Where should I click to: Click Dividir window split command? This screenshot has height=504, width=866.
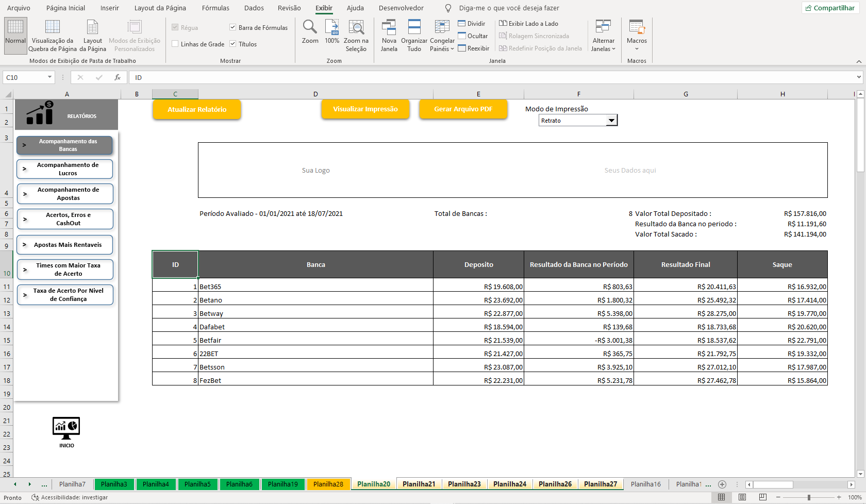[x=472, y=24]
